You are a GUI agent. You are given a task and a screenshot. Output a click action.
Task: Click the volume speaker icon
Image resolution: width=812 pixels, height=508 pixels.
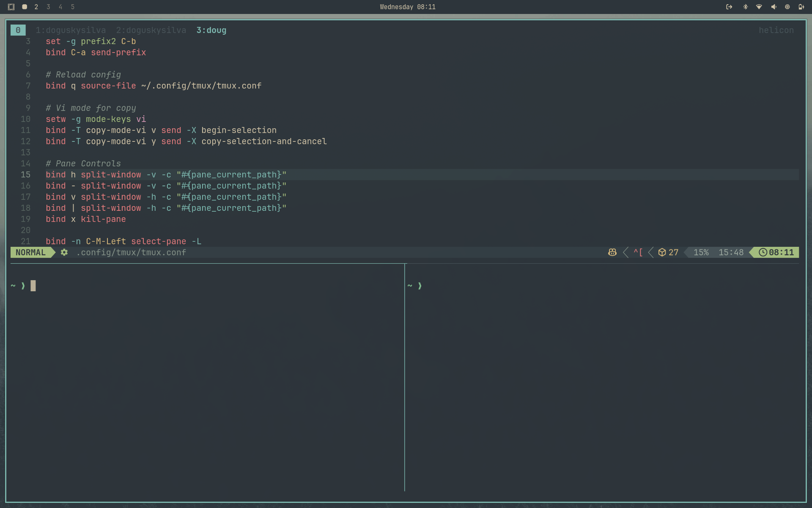774,7
